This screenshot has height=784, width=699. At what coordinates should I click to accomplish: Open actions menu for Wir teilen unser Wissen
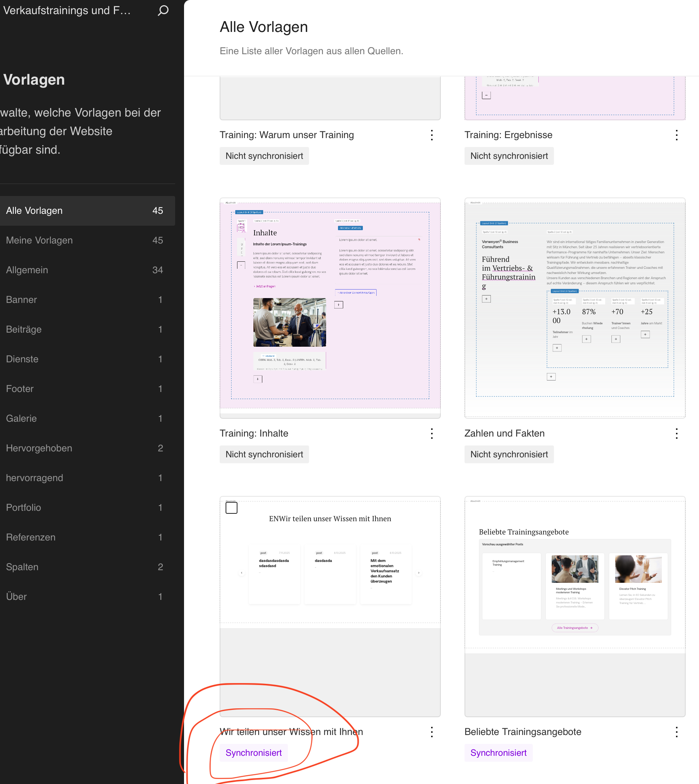pyautogui.click(x=432, y=732)
